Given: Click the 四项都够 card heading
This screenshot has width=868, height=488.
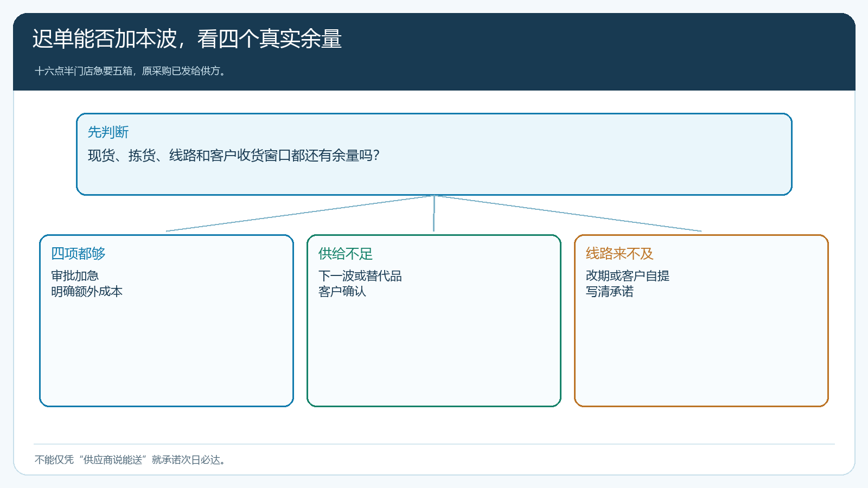Looking at the screenshot, I should point(78,254).
